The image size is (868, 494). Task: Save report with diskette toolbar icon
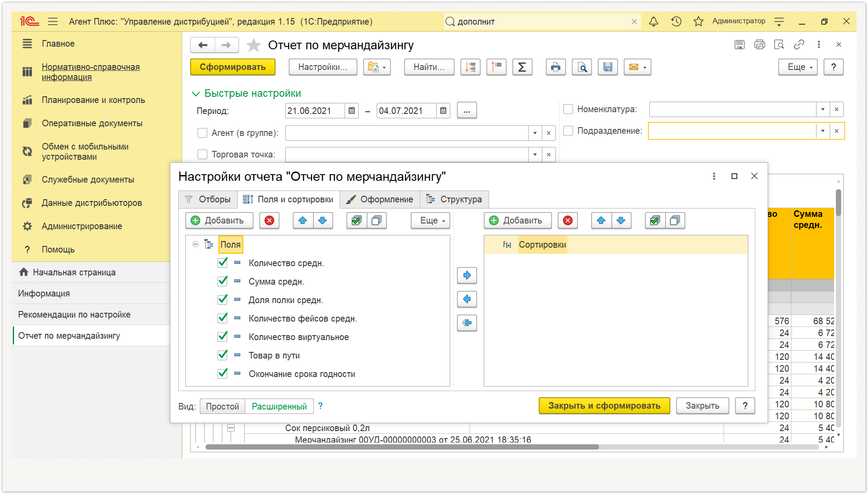tap(608, 67)
